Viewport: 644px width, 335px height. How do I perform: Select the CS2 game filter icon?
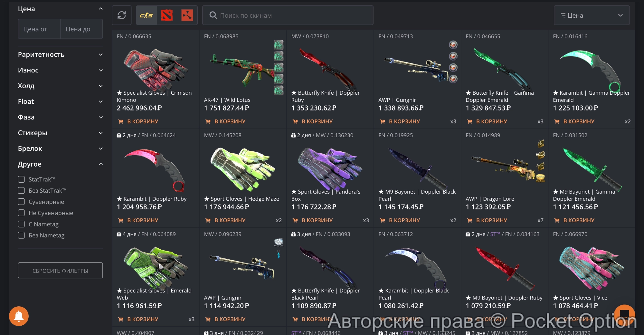[146, 15]
